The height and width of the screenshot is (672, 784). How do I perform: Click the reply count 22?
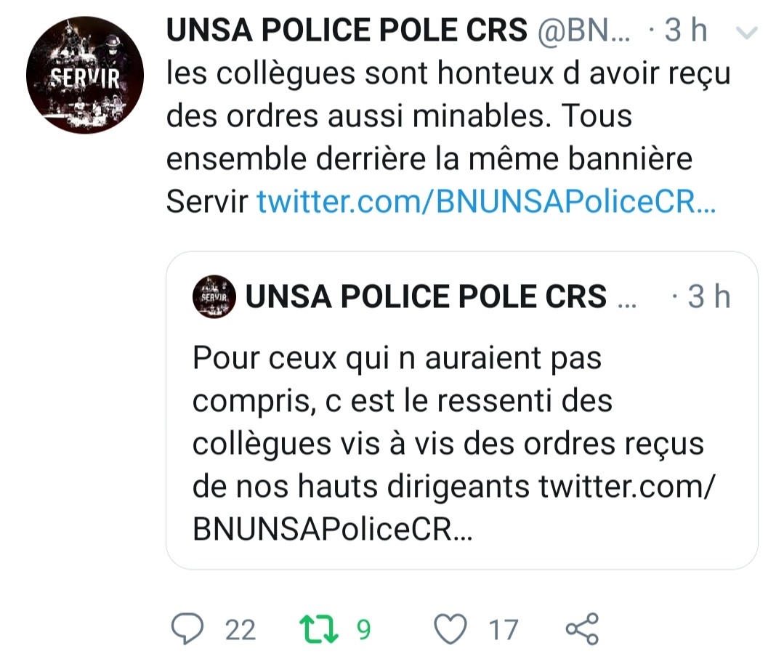point(241,629)
